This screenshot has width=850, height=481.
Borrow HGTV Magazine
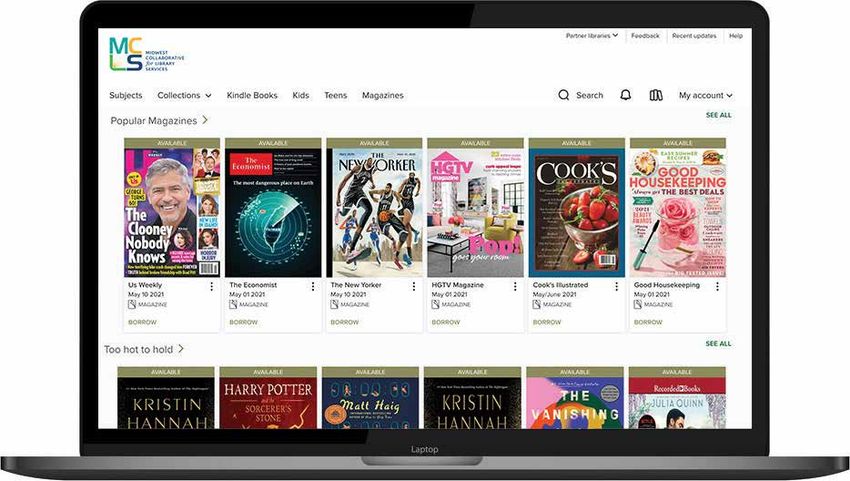pos(446,322)
